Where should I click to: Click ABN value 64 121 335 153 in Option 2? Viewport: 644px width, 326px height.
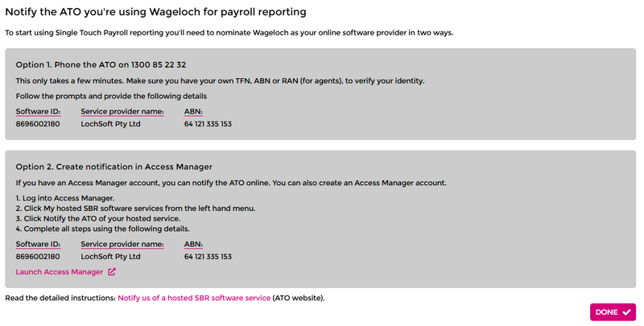[x=208, y=257]
